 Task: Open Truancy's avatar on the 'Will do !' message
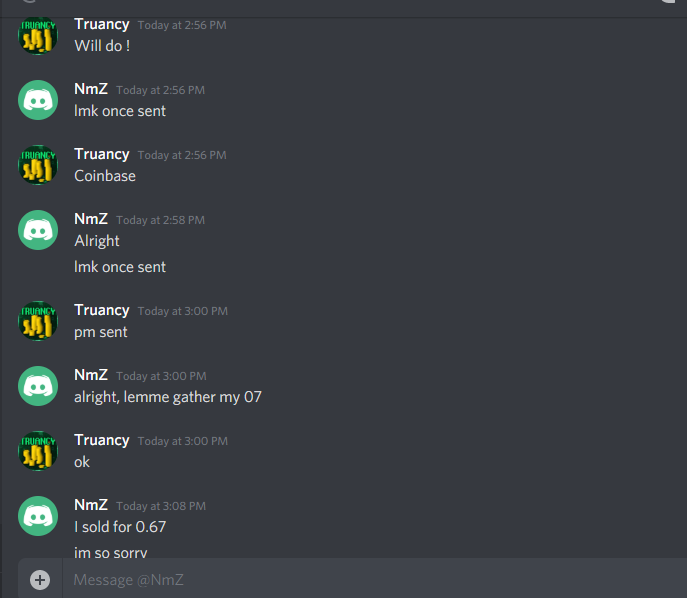[38, 35]
